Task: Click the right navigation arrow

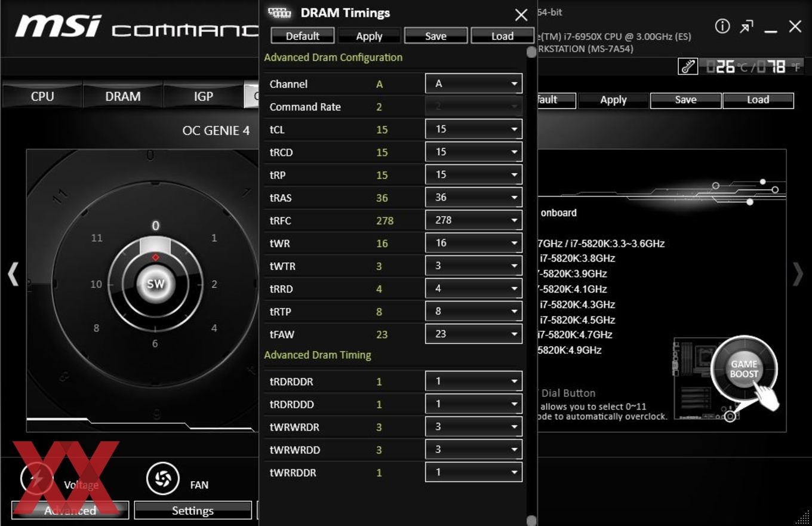Action: (798, 274)
